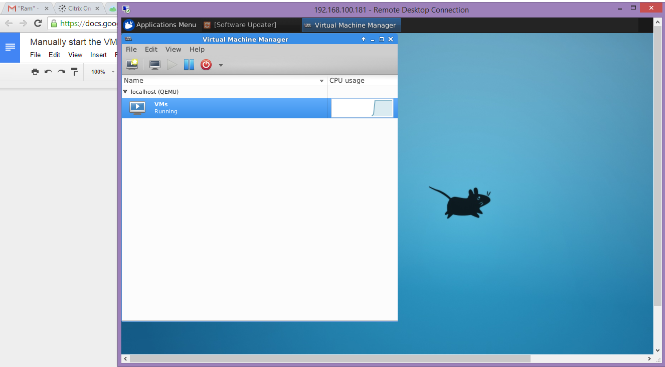This screenshot has height=367, width=665.
Task: Click the running VM monitor icon
Action: click(137, 108)
